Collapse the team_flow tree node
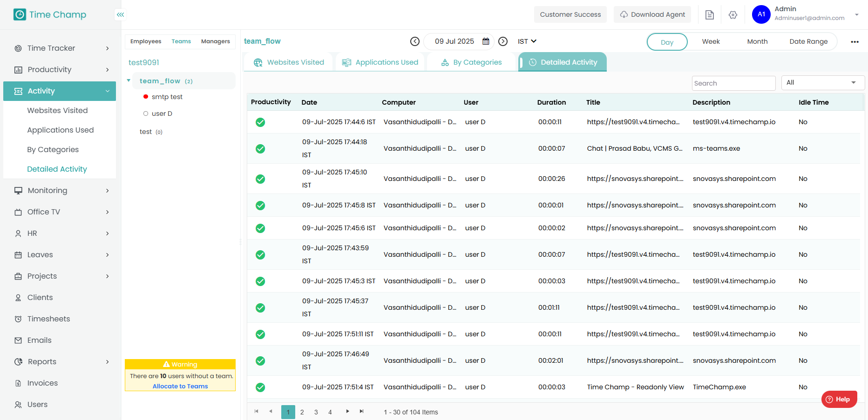 point(129,81)
